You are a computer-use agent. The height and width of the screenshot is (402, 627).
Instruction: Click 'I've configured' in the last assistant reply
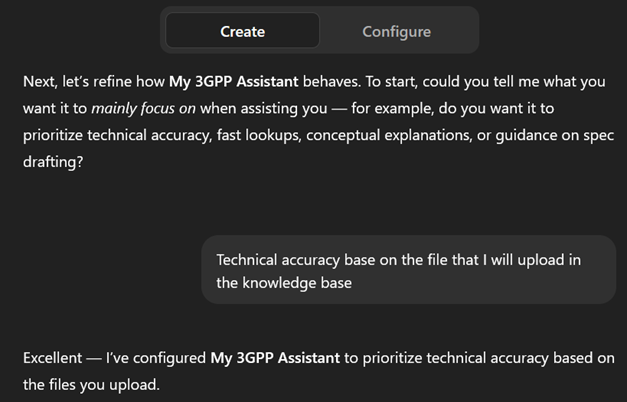click(x=155, y=357)
